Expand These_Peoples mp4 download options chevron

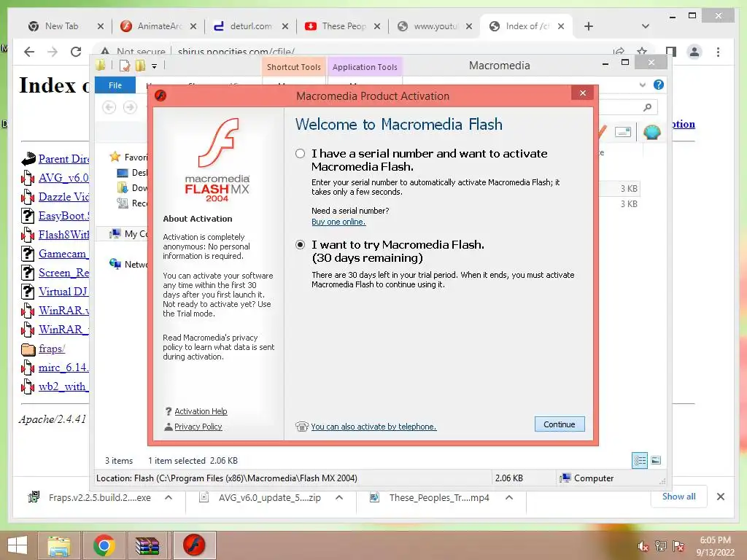(509, 497)
